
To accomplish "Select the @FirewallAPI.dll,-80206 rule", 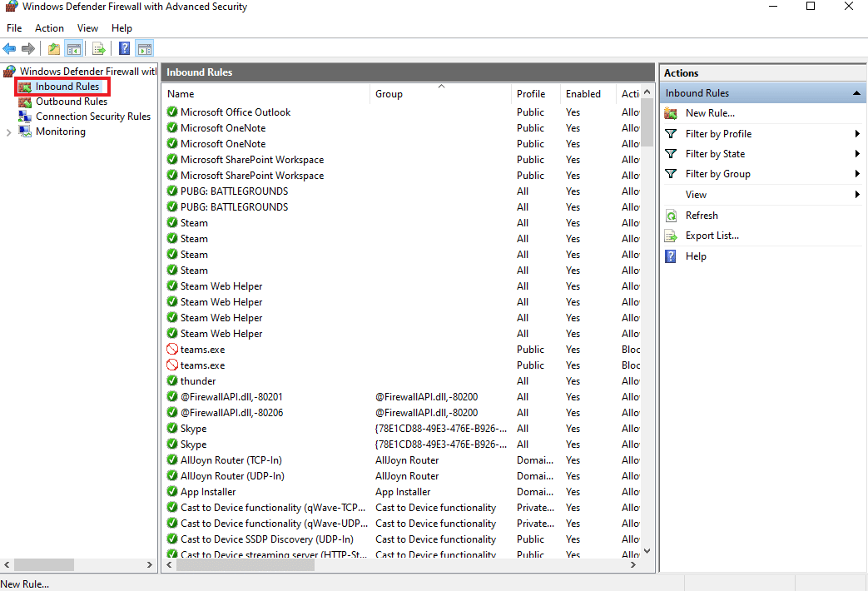I will pos(232,413).
